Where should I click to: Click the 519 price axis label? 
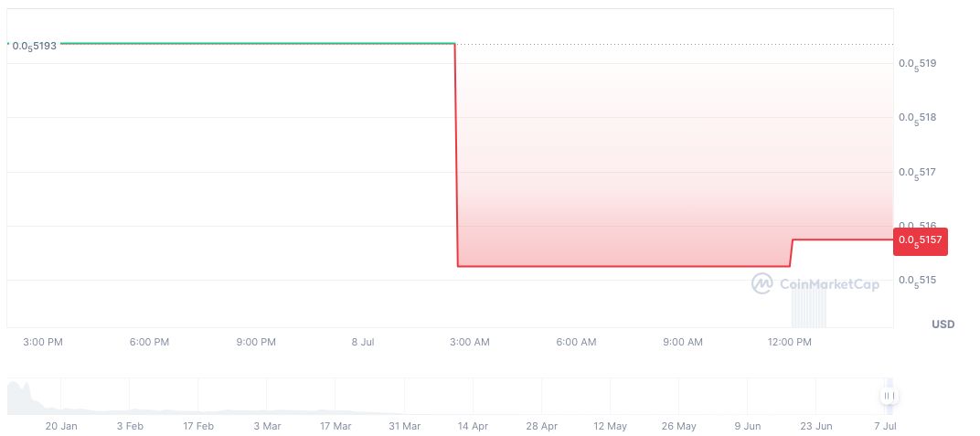[x=917, y=64]
